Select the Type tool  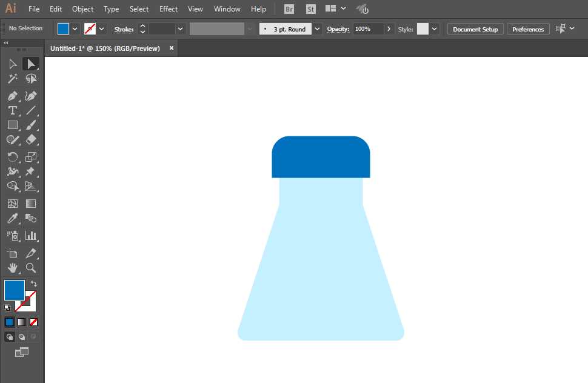click(12, 110)
